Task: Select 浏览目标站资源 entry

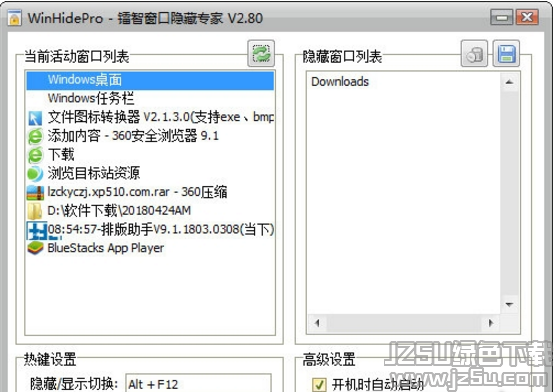Action: point(150,174)
